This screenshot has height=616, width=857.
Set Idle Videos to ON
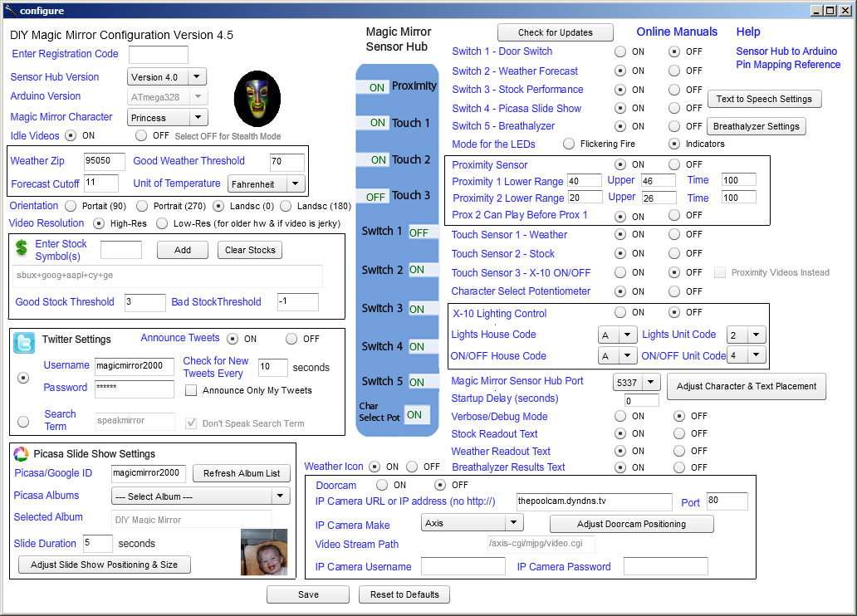(71, 135)
